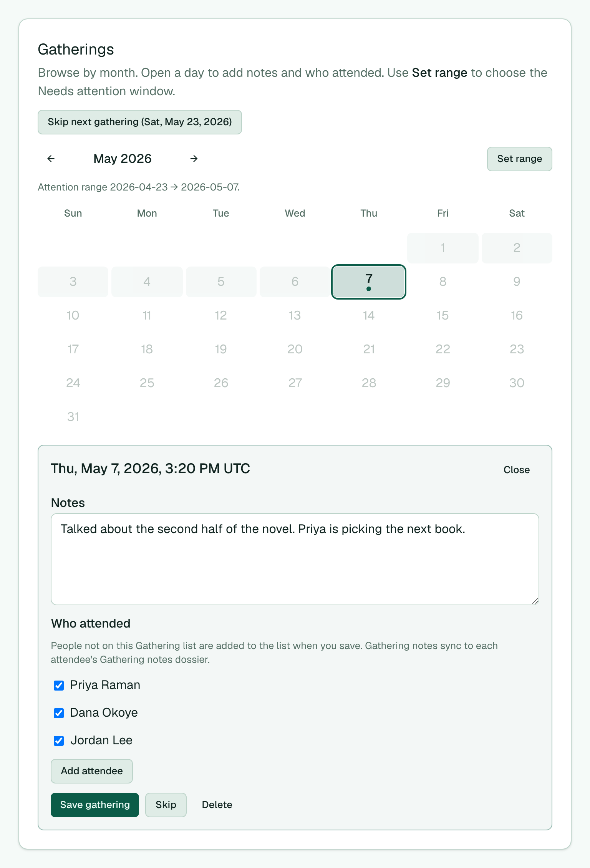This screenshot has height=868, width=590.
Task: Pick day 6 in the calendar
Action: point(295,282)
